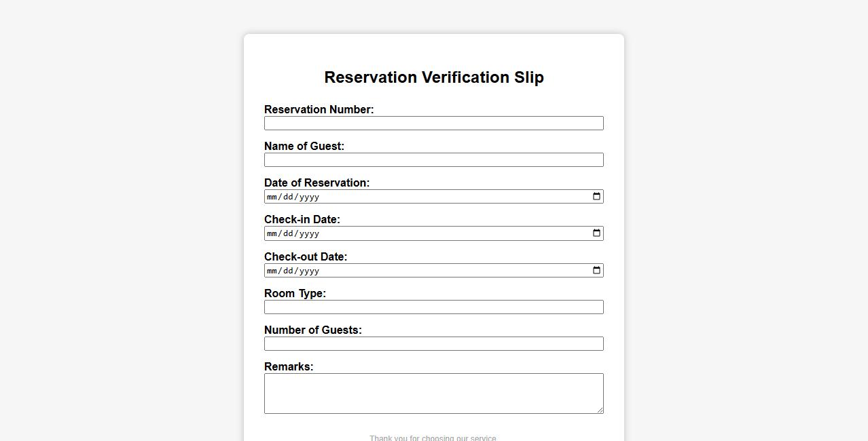Open calendar picker for Check-in Date
This screenshot has width=868, height=441.
coord(596,233)
